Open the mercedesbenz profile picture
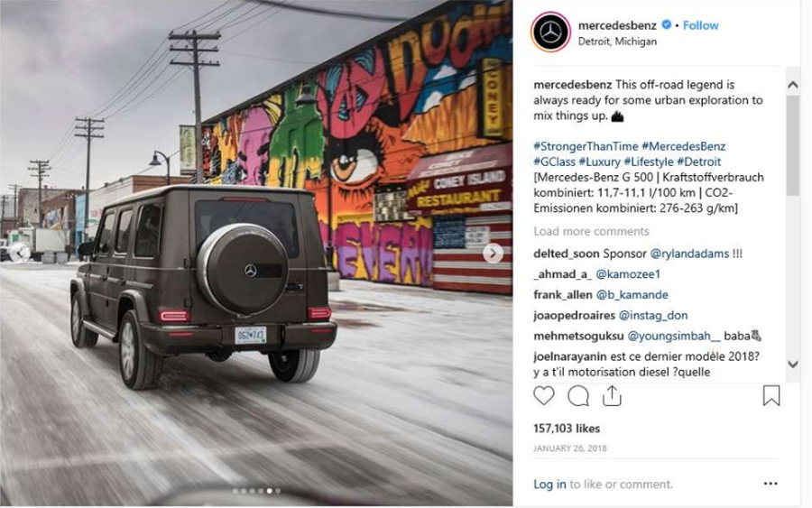The height and width of the screenshot is (508, 812). (551, 32)
